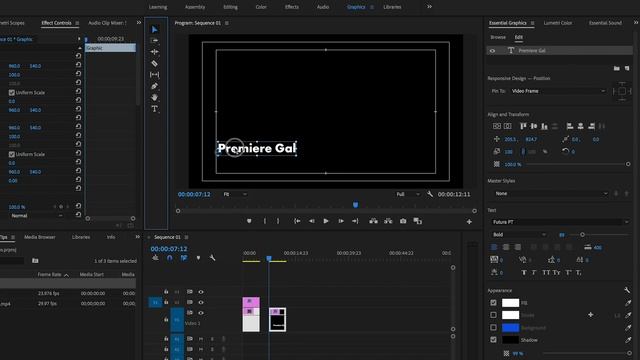This screenshot has height=360, width=640.
Task: Open Program Monitor button editor plus icon
Action: (469, 222)
